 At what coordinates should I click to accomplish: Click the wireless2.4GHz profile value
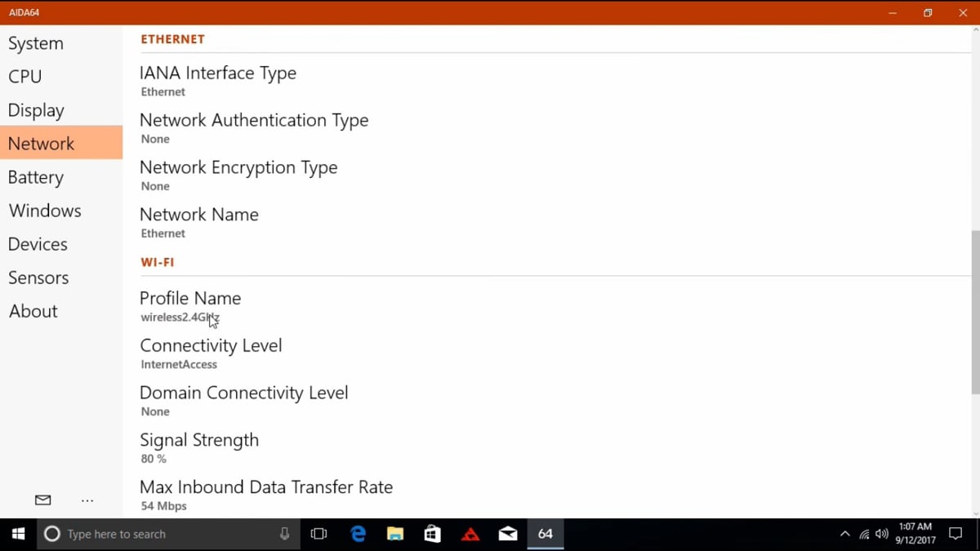[180, 317]
